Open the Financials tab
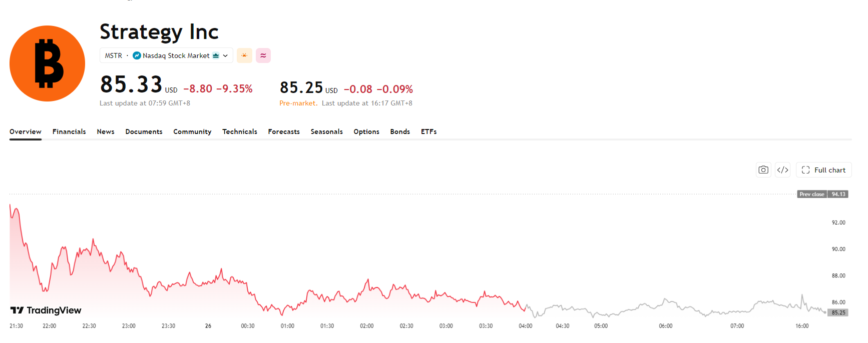Image resolution: width=868 pixels, height=343 pixels. click(69, 131)
